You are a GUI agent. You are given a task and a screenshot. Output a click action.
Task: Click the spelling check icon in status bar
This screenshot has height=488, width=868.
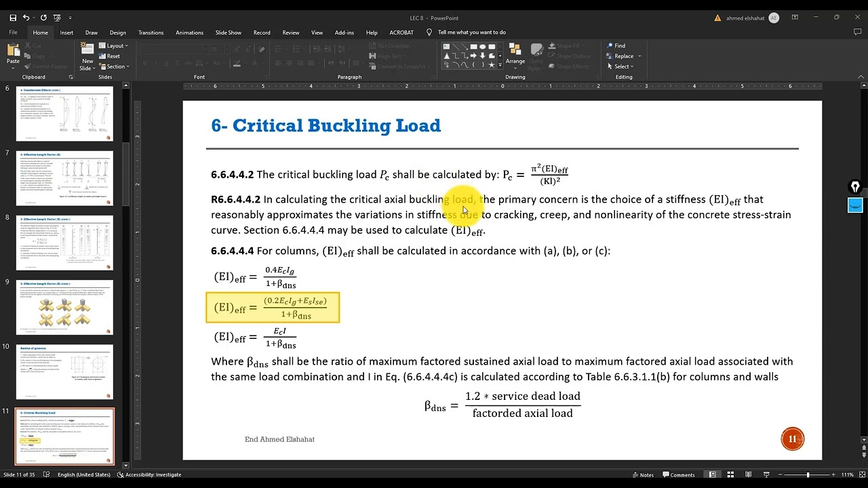(45, 474)
